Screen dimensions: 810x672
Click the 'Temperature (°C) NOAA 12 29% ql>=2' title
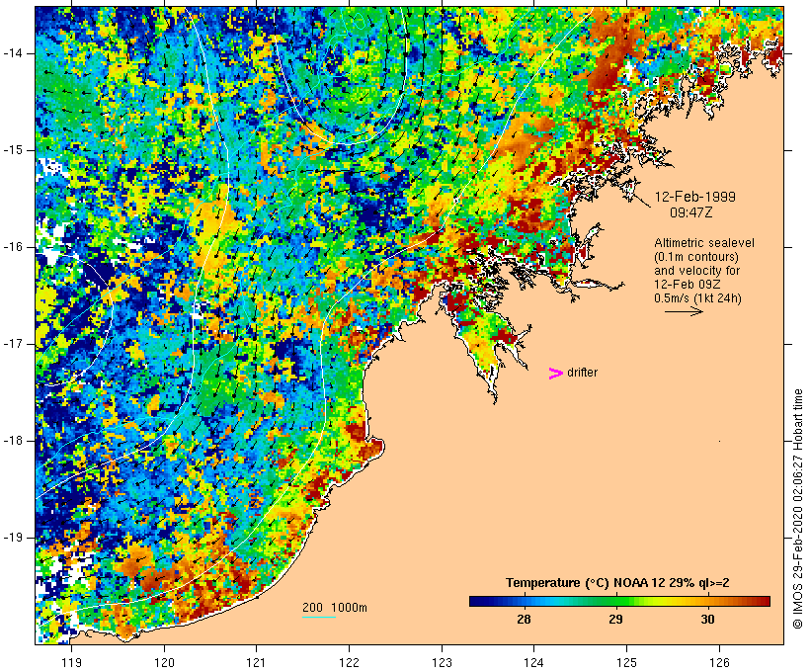617,583
